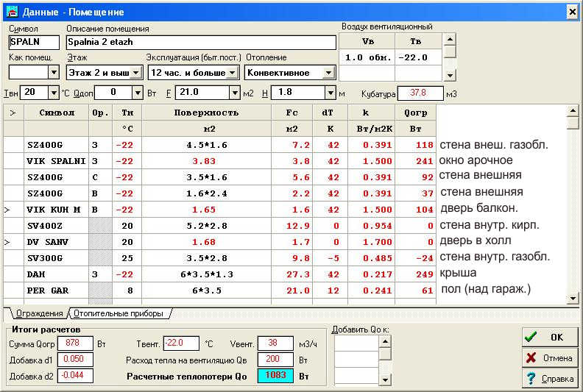Expand the F area dropdown arrow
Screen dimensions: 583x392
tap(235, 93)
